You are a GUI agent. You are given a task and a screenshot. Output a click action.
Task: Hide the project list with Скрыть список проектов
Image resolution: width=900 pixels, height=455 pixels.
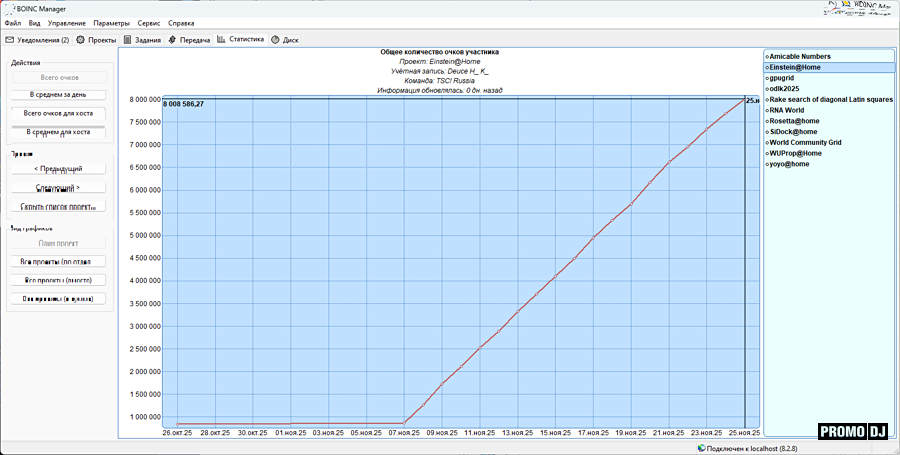tap(57, 206)
